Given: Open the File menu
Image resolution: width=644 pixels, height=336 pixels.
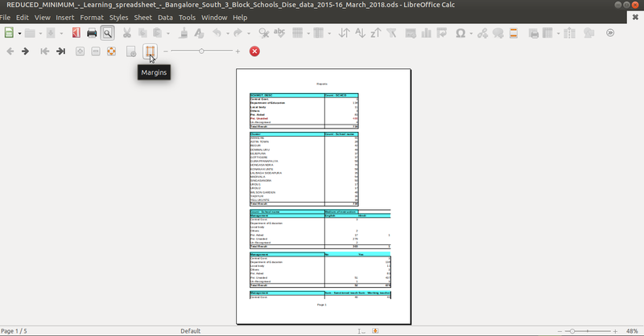Looking at the screenshot, I should pyautogui.click(x=5, y=18).
